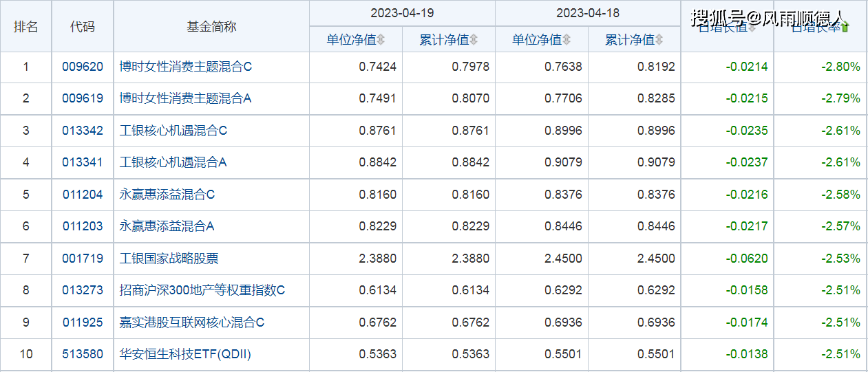Click green sort arrow on 日增长率 column
This screenshot has height=372, width=868.
[x=845, y=28]
